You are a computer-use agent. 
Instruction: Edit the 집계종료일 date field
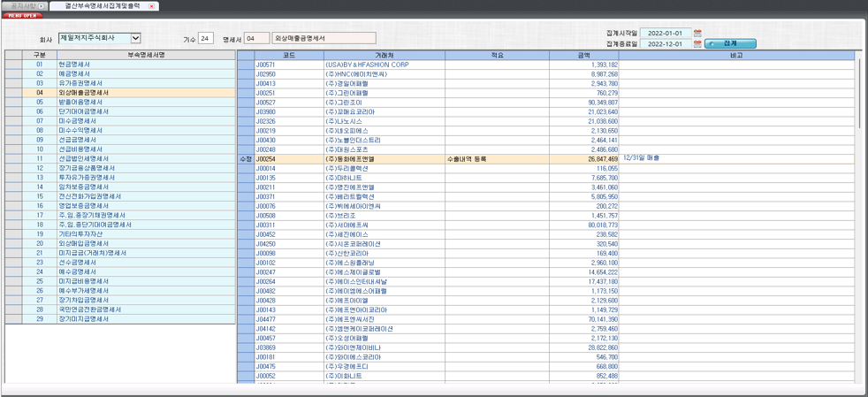point(665,44)
